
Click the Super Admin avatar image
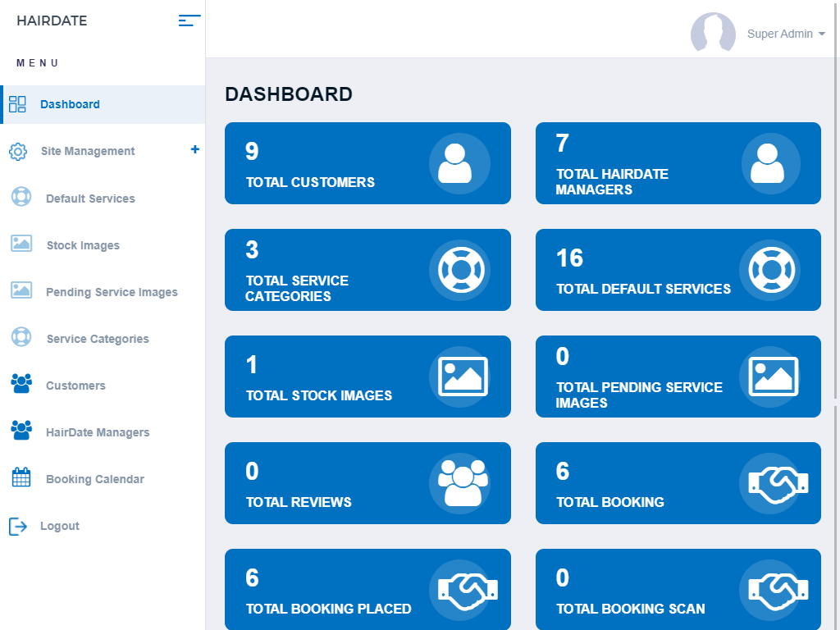click(x=713, y=32)
